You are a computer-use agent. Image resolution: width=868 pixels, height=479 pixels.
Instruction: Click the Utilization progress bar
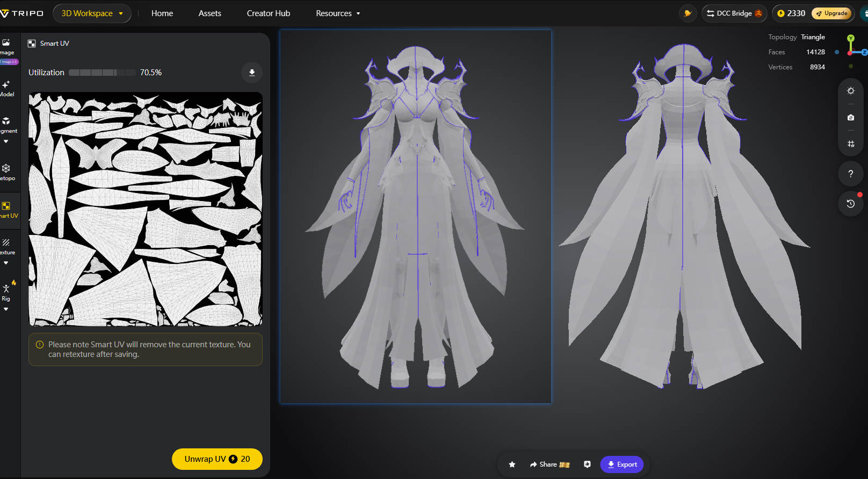[x=103, y=73]
